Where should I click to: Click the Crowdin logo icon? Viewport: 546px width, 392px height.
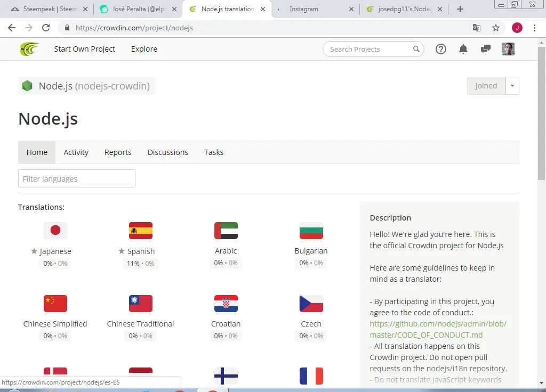(x=29, y=49)
